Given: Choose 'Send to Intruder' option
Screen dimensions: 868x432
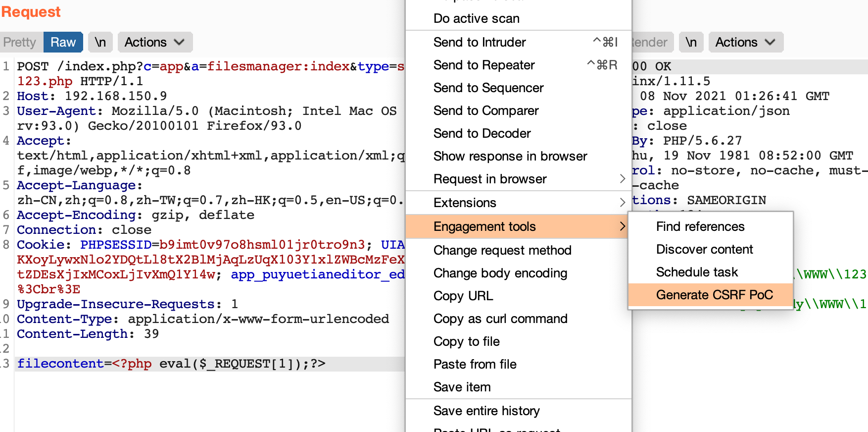Looking at the screenshot, I should pyautogui.click(x=518, y=42).
